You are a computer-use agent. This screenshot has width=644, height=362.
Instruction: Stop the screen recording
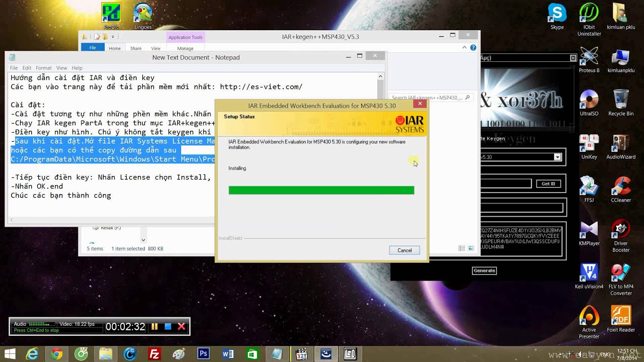tap(168, 326)
